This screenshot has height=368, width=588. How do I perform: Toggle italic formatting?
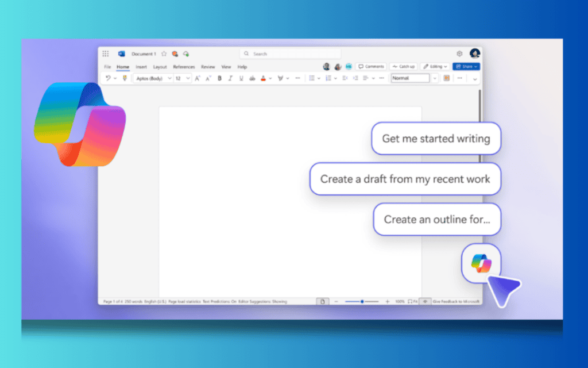(x=230, y=78)
